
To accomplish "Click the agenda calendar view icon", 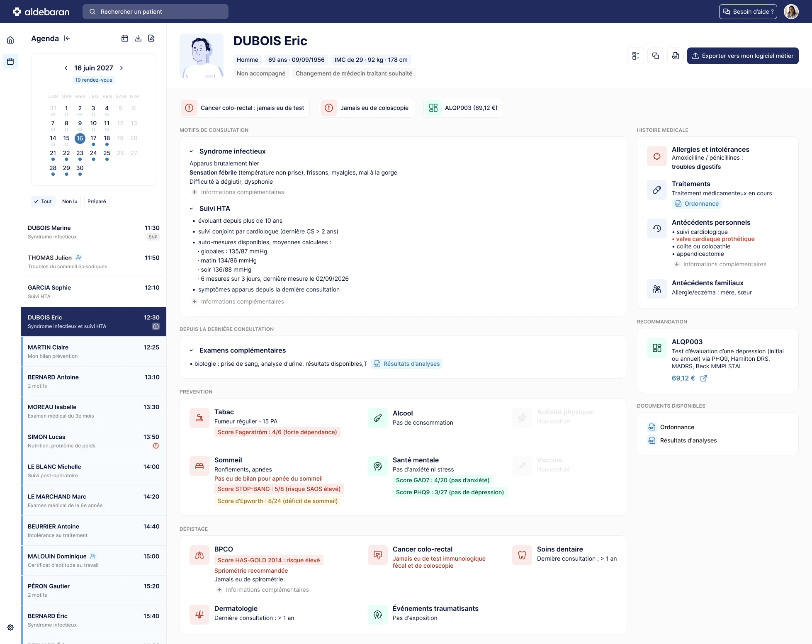I will coord(124,38).
